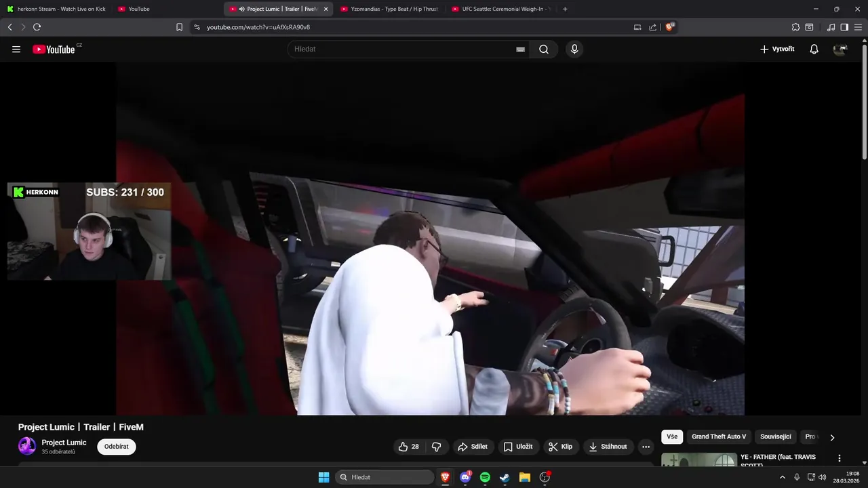Open Steam from the taskbar
This screenshot has width=868, height=488.
pos(505,477)
